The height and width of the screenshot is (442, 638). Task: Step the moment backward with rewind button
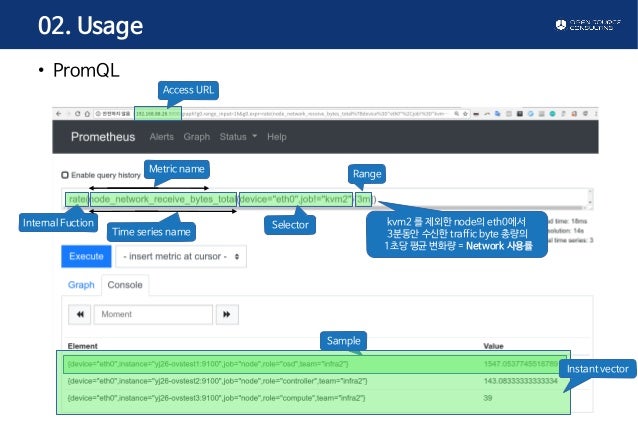click(80, 314)
